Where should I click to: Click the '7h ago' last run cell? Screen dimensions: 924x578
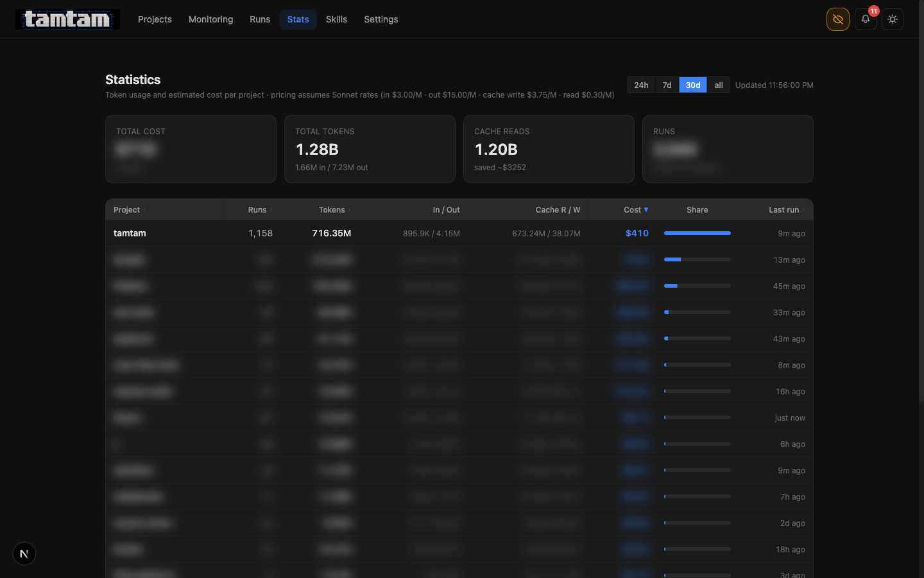point(792,497)
